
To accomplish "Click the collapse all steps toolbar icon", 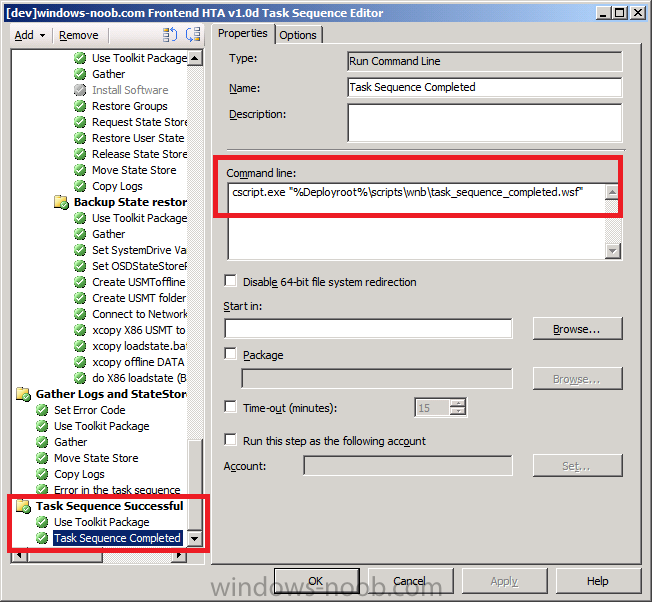I will [x=193, y=35].
